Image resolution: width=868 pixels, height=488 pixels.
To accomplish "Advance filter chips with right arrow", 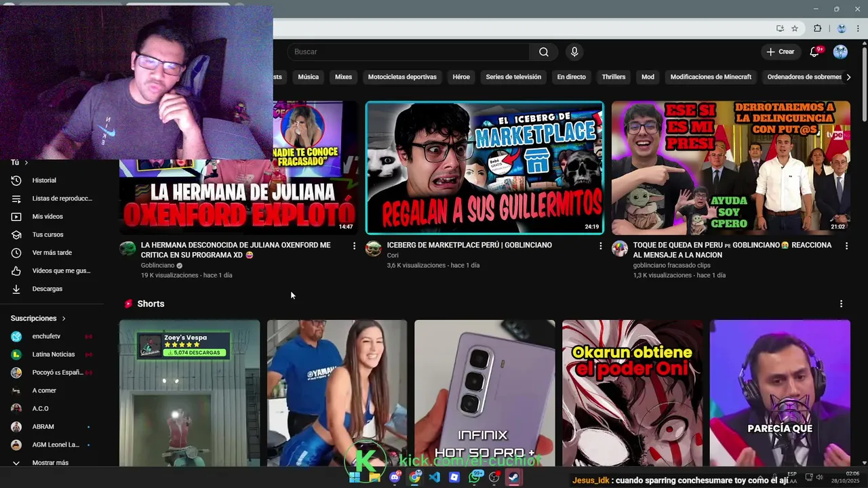I will pyautogui.click(x=848, y=77).
